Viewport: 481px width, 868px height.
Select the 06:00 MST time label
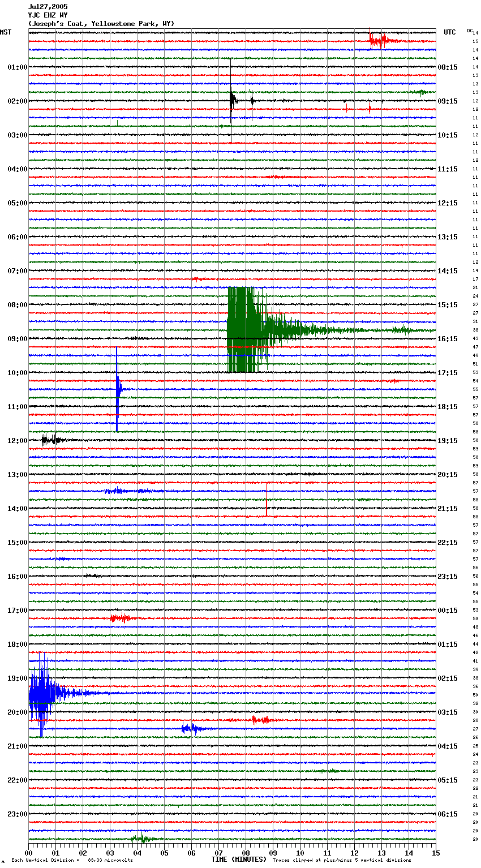[x=18, y=237]
